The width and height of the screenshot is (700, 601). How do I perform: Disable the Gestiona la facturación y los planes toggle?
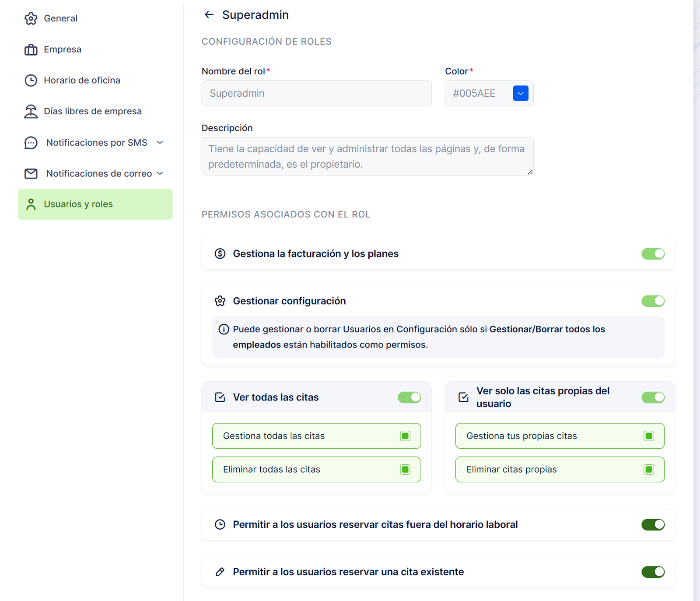[x=653, y=254]
